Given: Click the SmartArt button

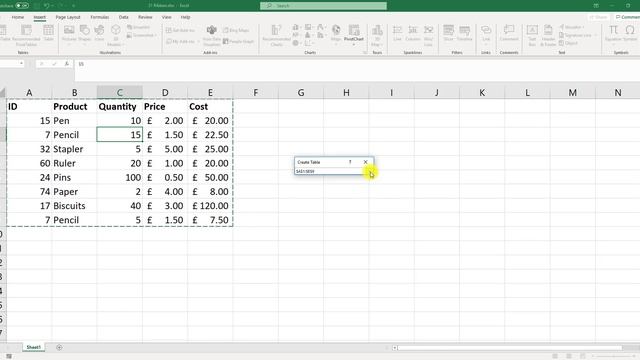Looking at the screenshot, I should point(138,27).
